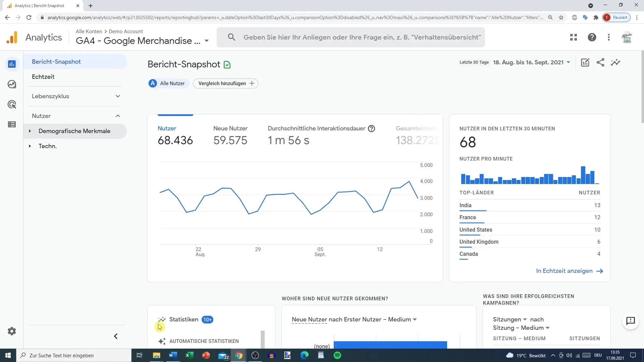Bookmark this page with the star icon

[x=561, y=17]
